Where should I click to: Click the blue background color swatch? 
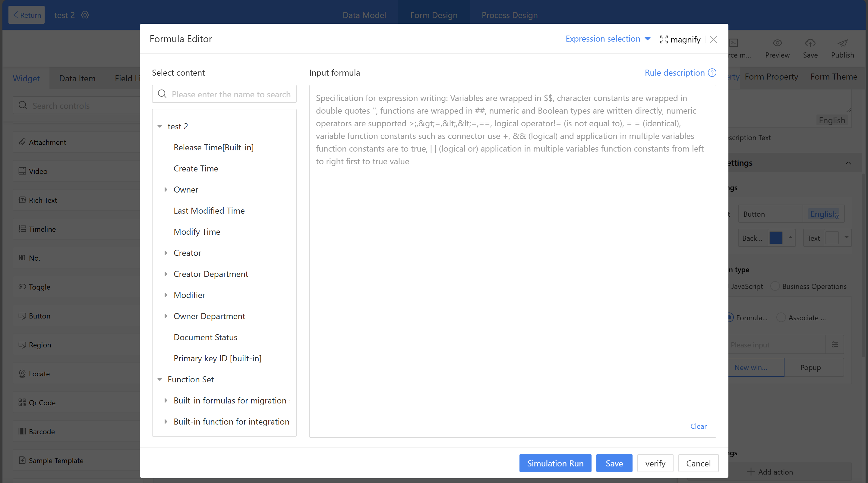coord(776,238)
